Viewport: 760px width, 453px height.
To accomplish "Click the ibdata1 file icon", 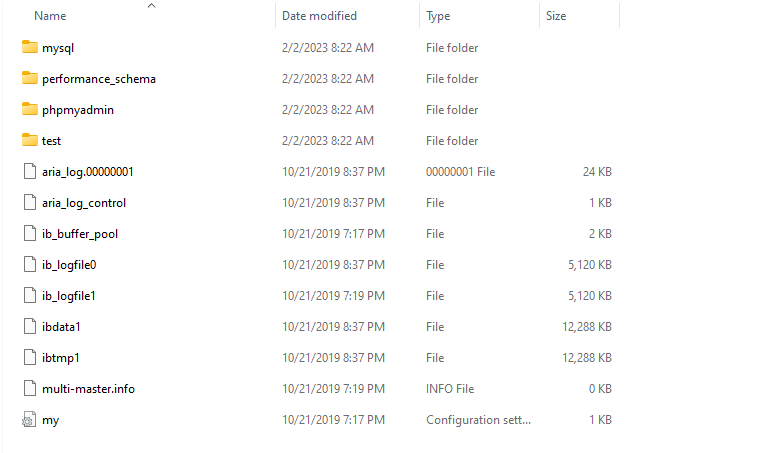I will click(x=29, y=326).
